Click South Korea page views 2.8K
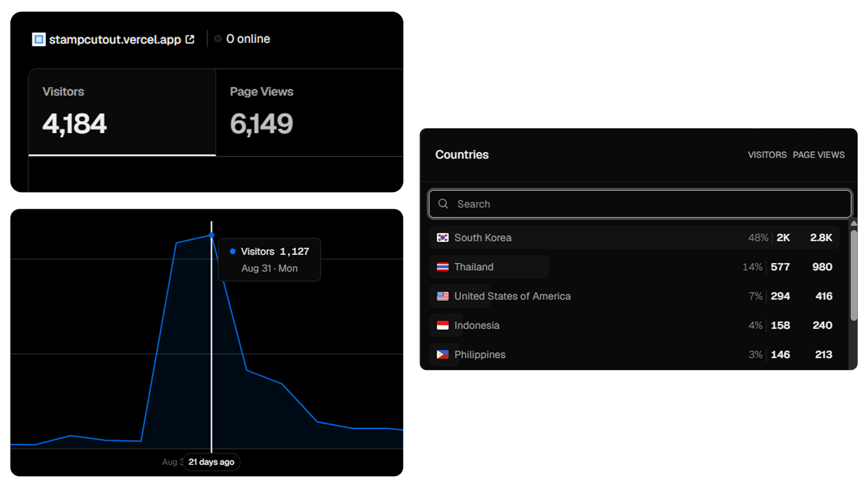The width and height of the screenshot is (868, 488). [x=821, y=238]
